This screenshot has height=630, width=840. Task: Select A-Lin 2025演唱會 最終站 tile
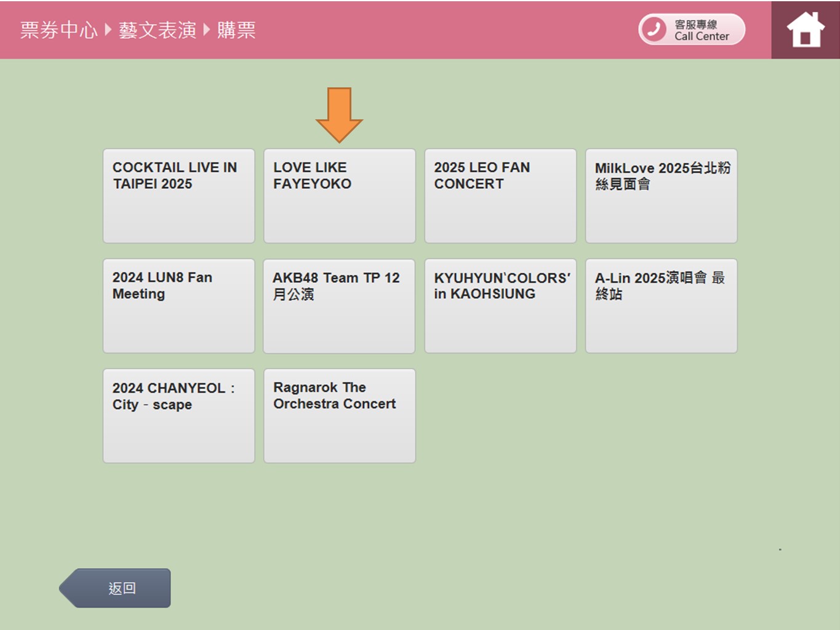(x=661, y=306)
